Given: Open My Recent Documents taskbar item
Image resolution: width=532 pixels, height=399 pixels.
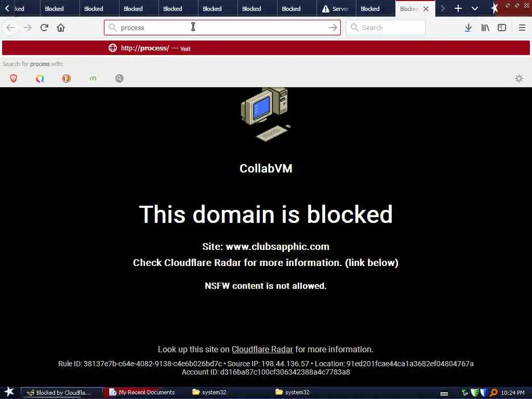Looking at the screenshot, I should 142,392.
